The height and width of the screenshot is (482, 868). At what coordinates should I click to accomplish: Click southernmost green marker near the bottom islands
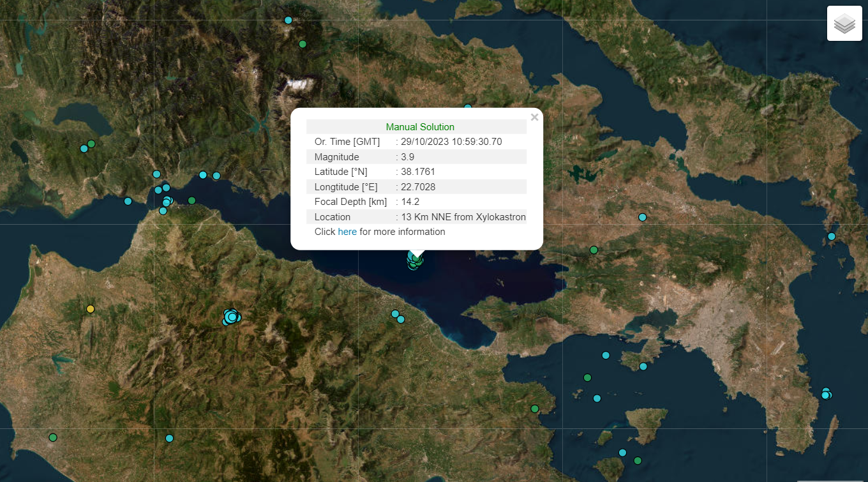point(637,460)
